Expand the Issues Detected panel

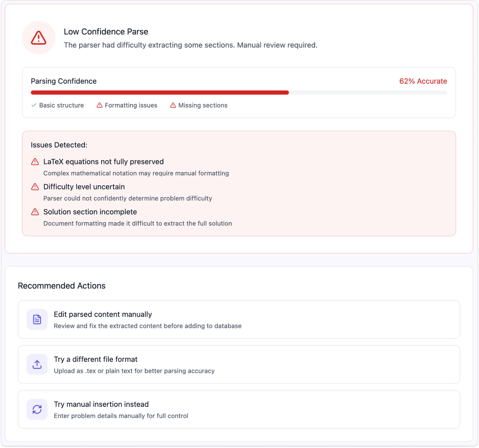tap(59, 145)
